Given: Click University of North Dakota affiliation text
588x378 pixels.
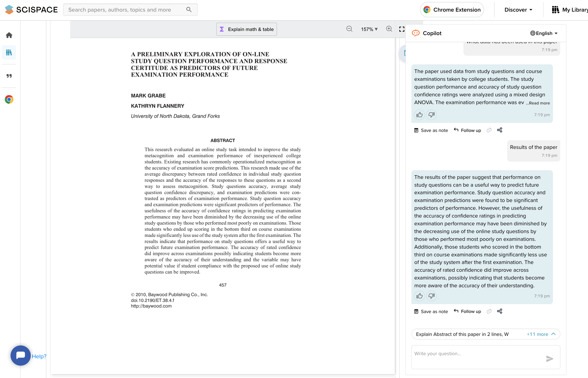Looking at the screenshot, I should [x=175, y=116].
